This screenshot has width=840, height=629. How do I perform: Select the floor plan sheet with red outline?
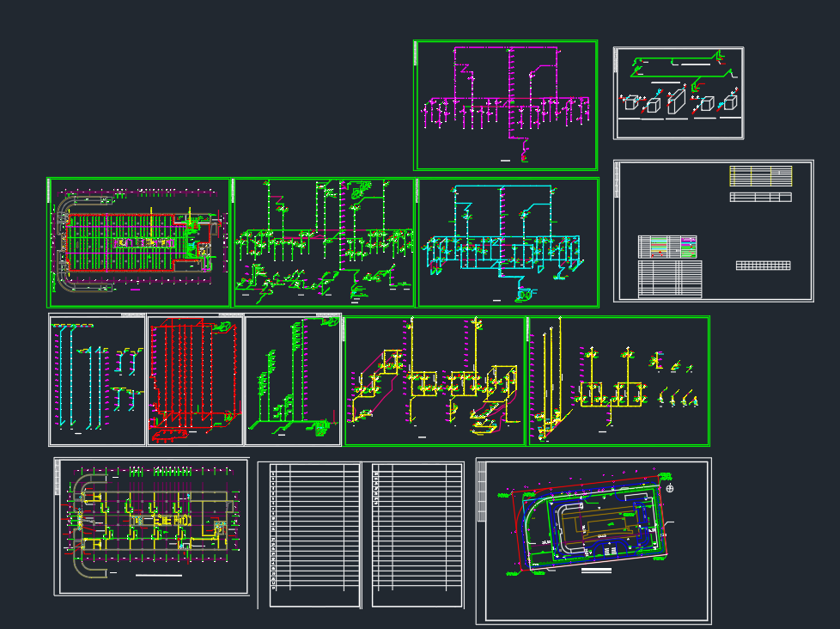139,242
